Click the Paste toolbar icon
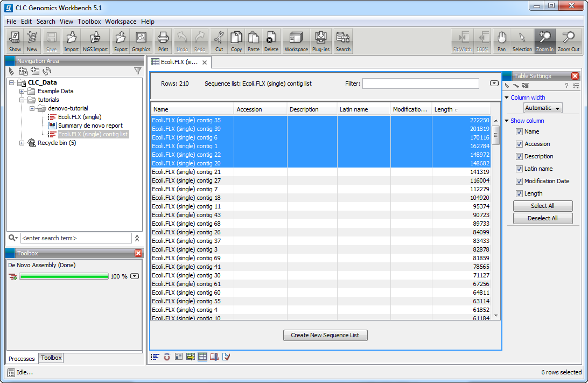The width and height of the screenshot is (588, 383). [x=254, y=41]
